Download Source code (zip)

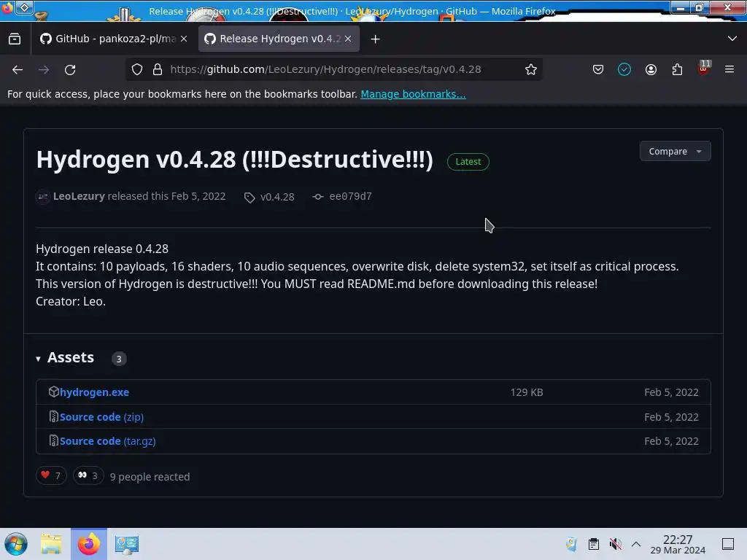pos(101,417)
